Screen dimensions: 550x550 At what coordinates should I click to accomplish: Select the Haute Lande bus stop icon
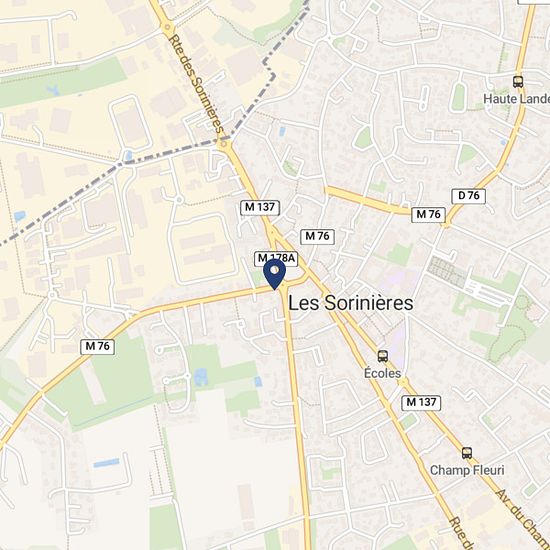[x=518, y=82]
